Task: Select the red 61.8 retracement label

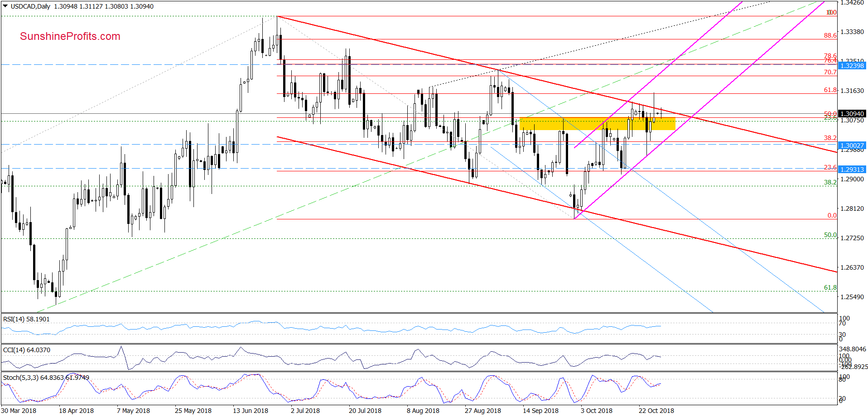Action: 830,90
